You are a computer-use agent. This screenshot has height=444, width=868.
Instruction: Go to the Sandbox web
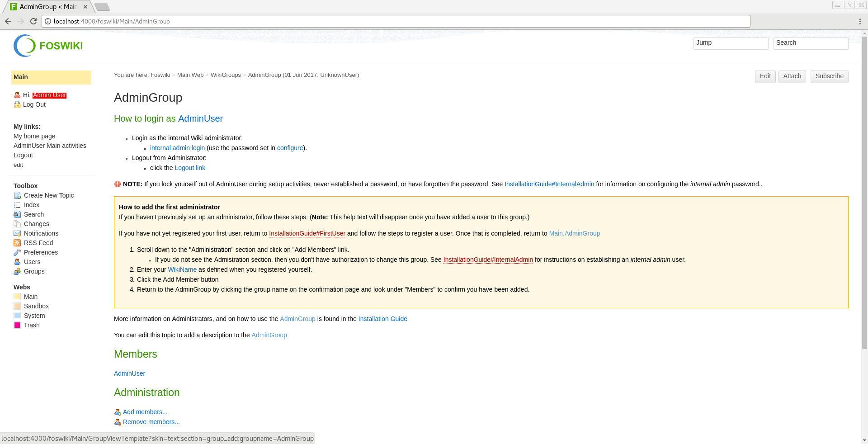click(36, 306)
